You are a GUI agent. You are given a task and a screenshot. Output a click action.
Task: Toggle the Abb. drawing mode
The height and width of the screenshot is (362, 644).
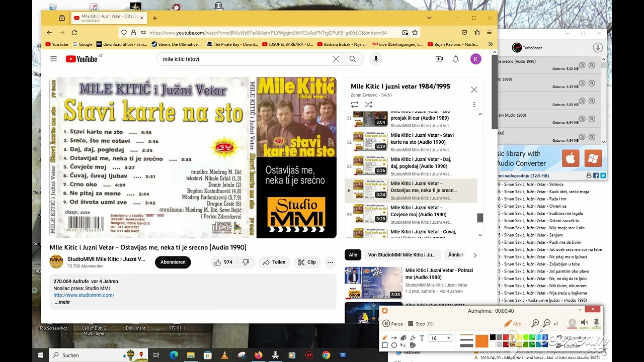[x=513, y=324]
